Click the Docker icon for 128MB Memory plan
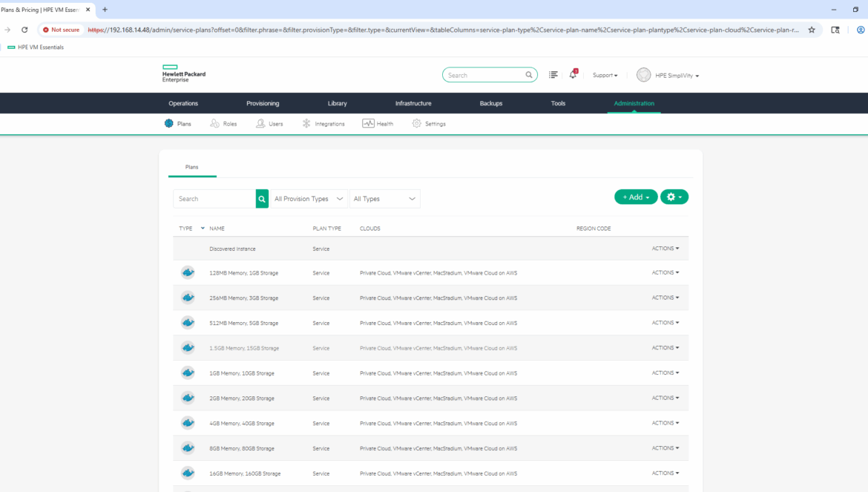The height and width of the screenshot is (492, 868). click(188, 273)
